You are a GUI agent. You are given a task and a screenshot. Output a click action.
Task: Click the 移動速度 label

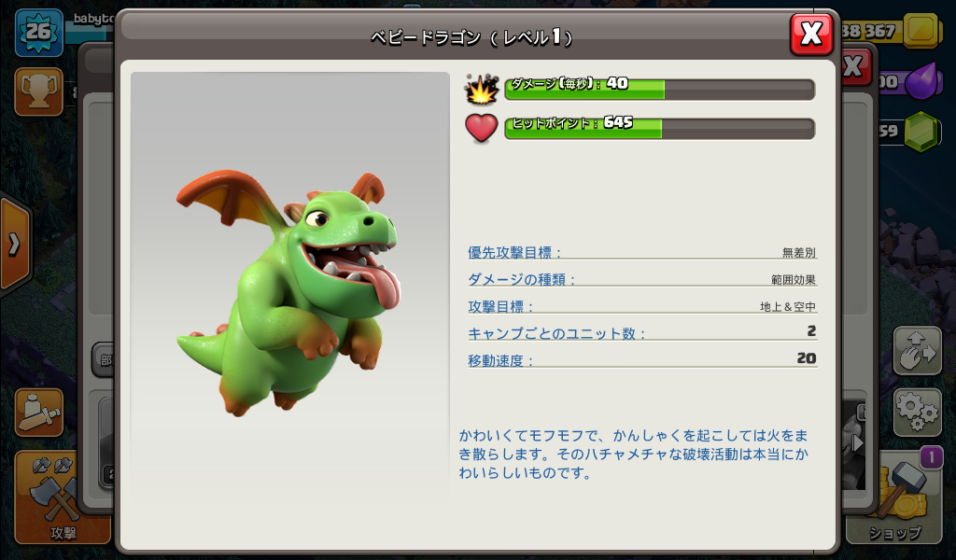click(x=500, y=360)
